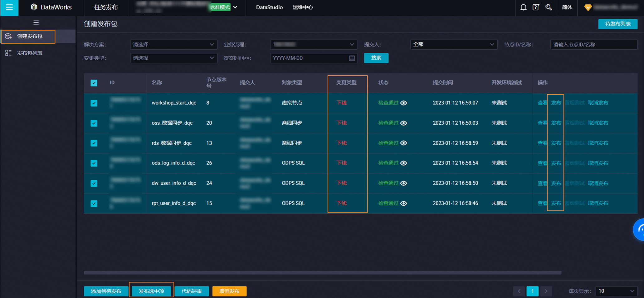Open the help question-mark icon

536,7
